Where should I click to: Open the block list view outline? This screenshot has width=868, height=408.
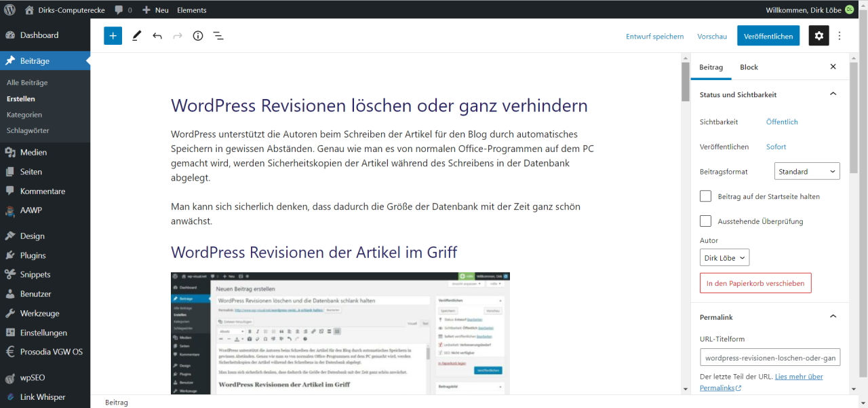coord(218,36)
